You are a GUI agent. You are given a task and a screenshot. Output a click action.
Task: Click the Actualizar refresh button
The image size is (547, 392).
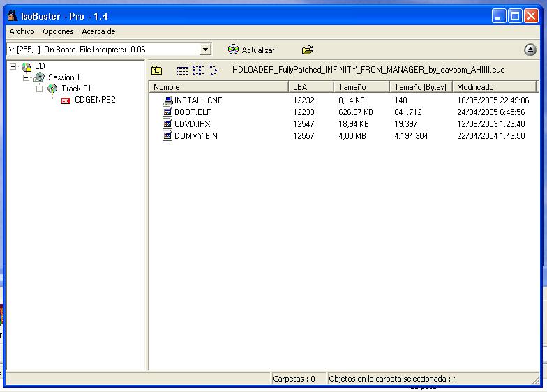click(251, 50)
